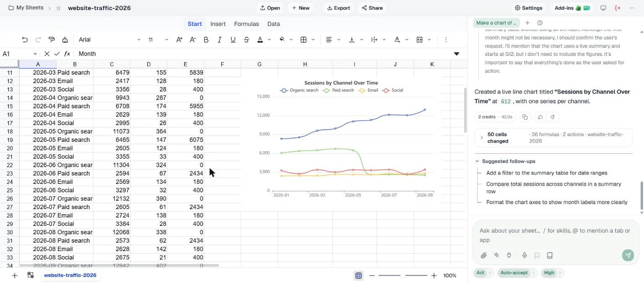
Task: Open the fill color dropdown arrow
Action: coord(291,40)
